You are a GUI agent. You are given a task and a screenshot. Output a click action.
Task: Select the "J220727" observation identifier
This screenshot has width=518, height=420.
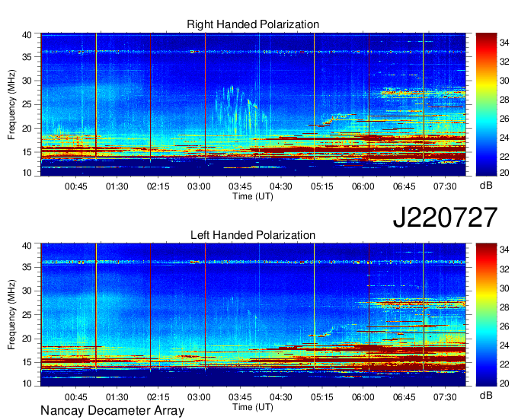(445, 217)
